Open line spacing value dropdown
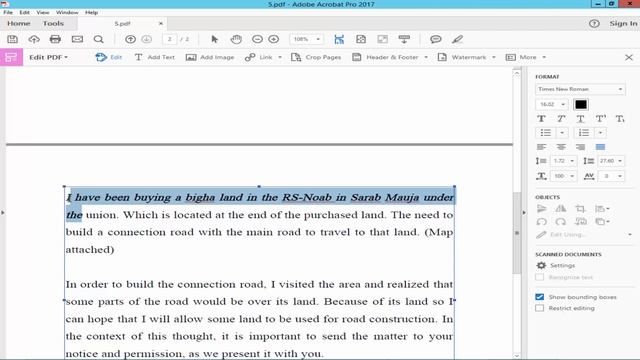The image size is (640, 360). [572, 161]
